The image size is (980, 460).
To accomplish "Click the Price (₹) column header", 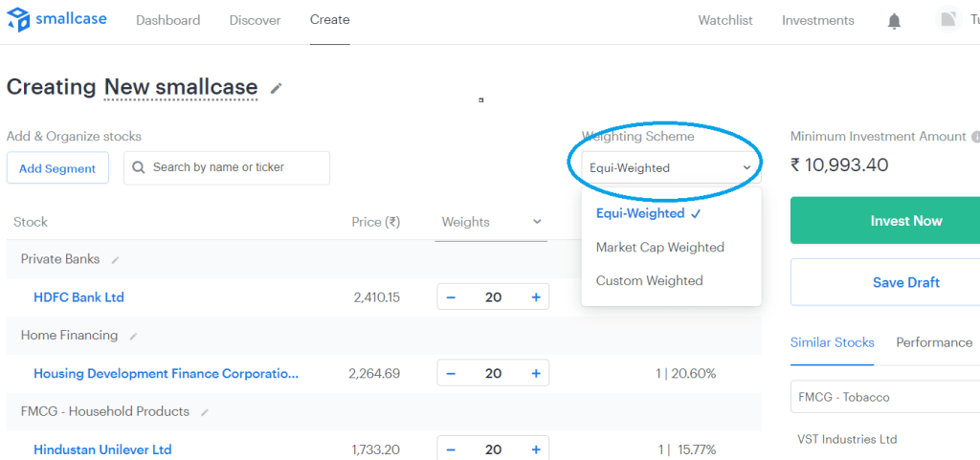I will (375, 222).
